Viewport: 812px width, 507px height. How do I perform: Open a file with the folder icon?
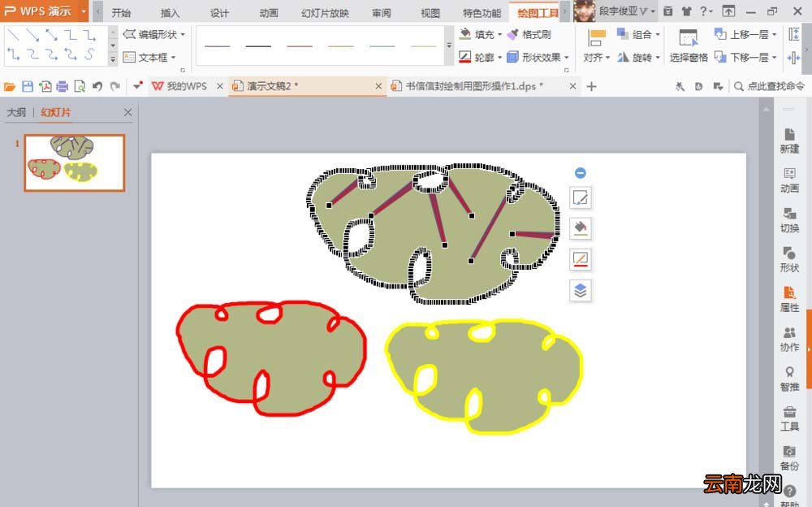(x=10, y=86)
